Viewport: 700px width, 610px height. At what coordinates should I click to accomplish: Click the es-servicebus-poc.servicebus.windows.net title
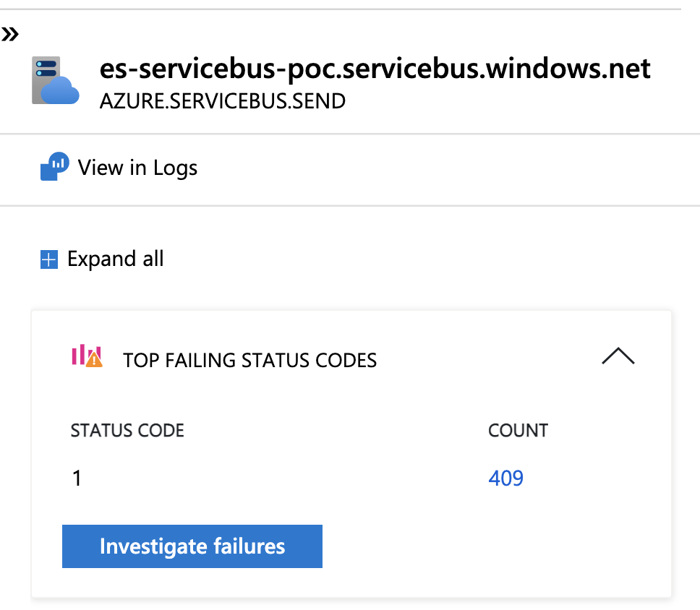click(375, 69)
